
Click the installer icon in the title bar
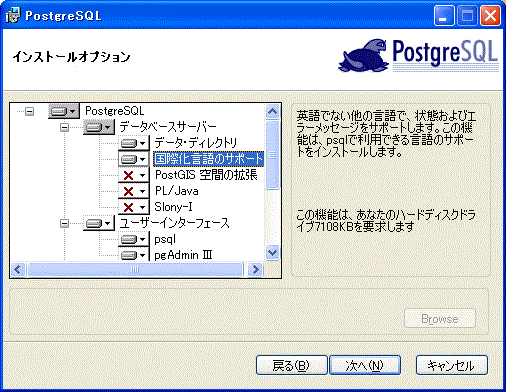point(13,15)
